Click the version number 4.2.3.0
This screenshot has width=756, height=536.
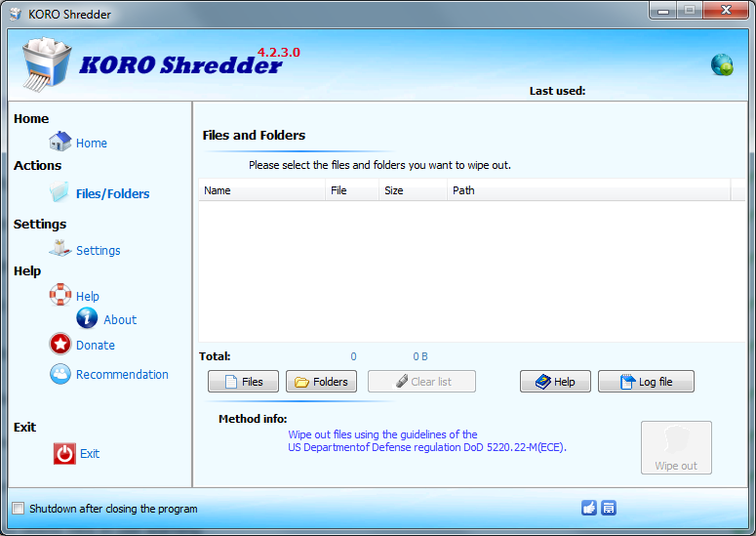279,52
